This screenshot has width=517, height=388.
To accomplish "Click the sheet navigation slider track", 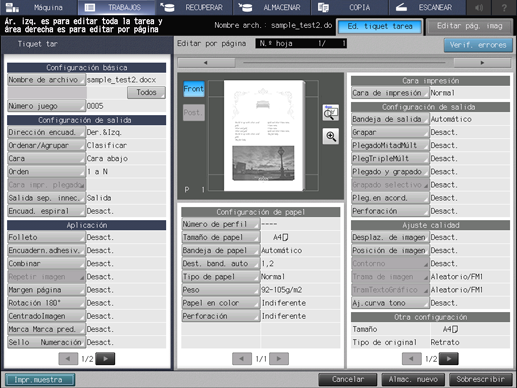I will 344,63.
